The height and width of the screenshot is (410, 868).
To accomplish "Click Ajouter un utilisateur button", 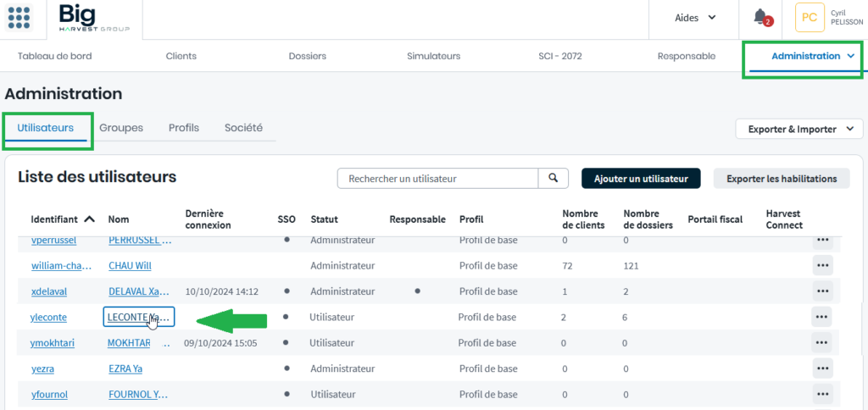I will point(640,178).
